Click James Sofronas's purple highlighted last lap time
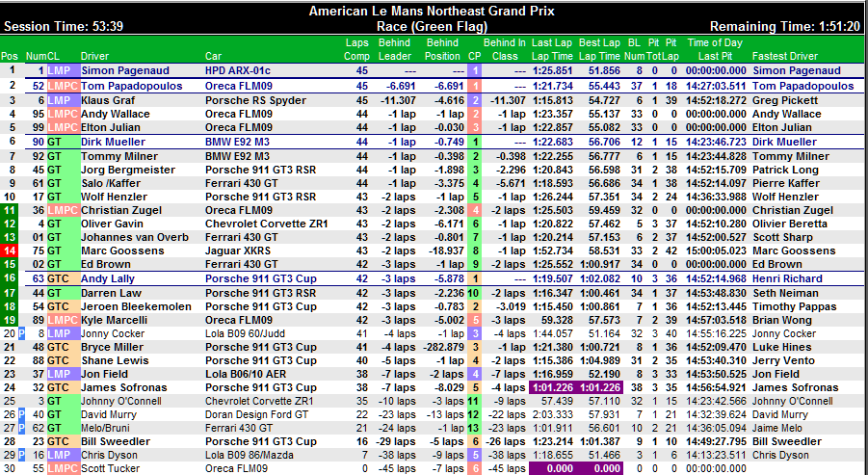This screenshot has width=868, height=475. coord(552,387)
